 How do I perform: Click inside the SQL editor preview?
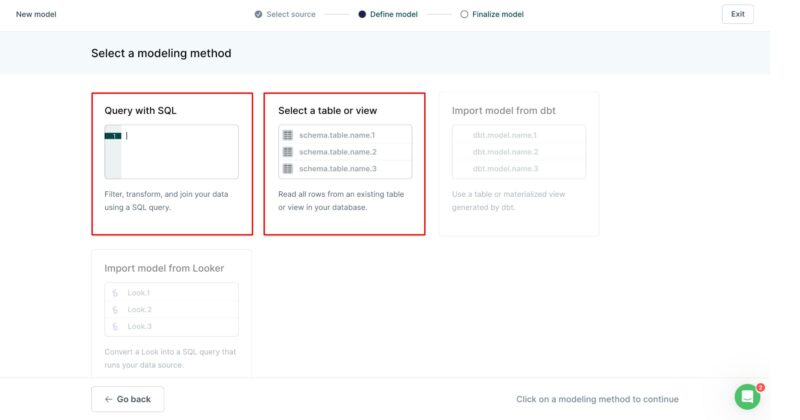[x=178, y=152]
